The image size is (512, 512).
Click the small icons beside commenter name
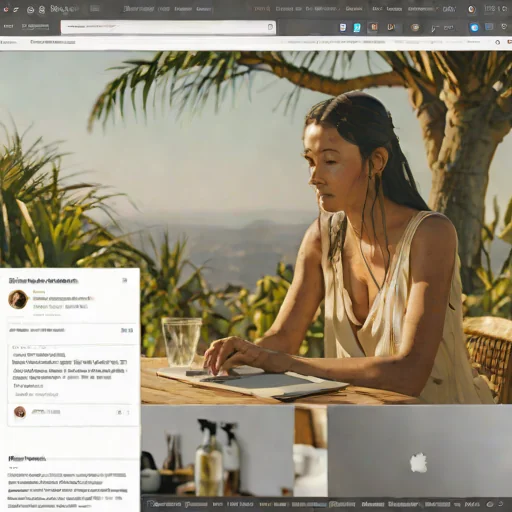click(123, 413)
